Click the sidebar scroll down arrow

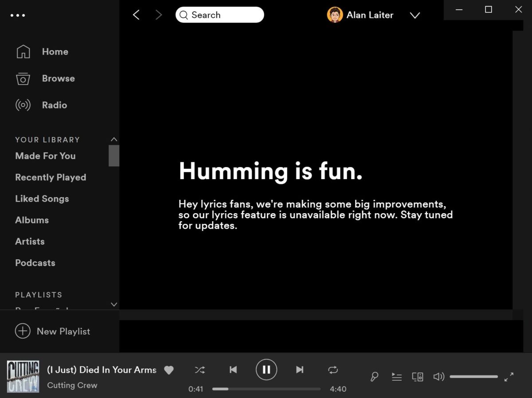tap(114, 304)
